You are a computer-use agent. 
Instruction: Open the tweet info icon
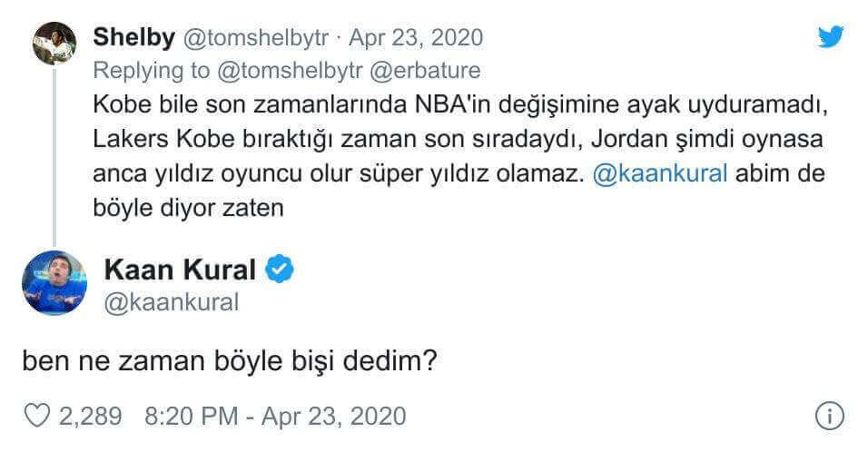point(830,416)
